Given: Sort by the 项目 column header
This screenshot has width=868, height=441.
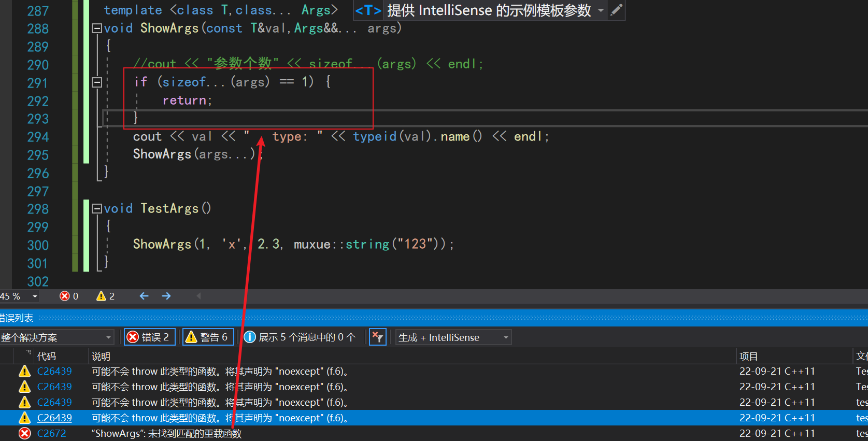Looking at the screenshot, I should tap(749, 357).
